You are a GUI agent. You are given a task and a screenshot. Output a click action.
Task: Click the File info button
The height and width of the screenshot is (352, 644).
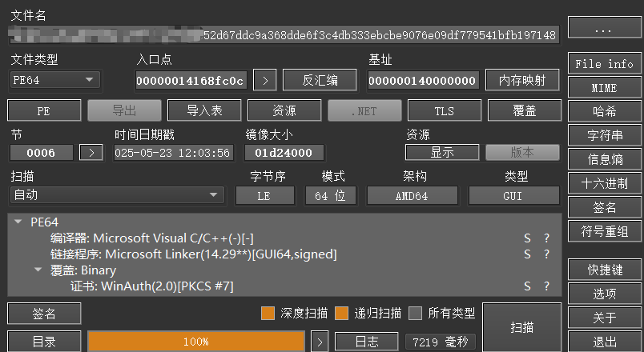[604, 63]
